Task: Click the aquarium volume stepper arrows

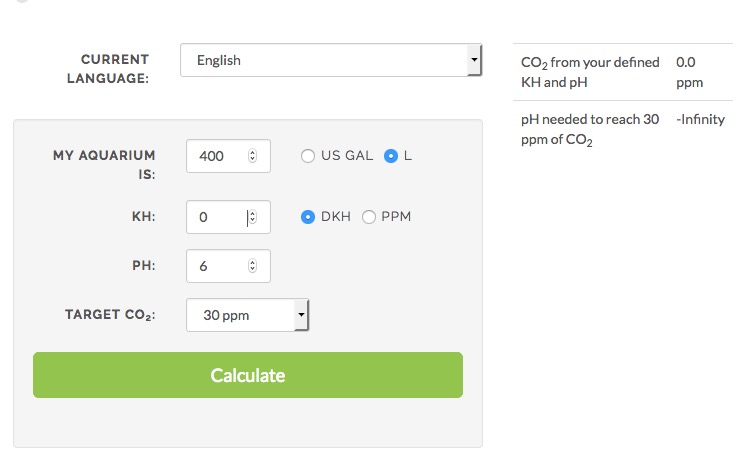Action: click(252, 156)
